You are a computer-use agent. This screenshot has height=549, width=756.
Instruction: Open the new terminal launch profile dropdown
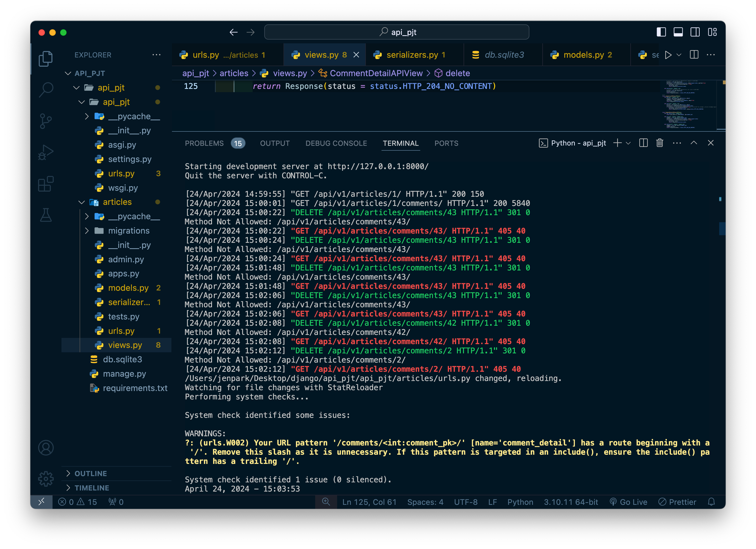click(x=628, y=143)
